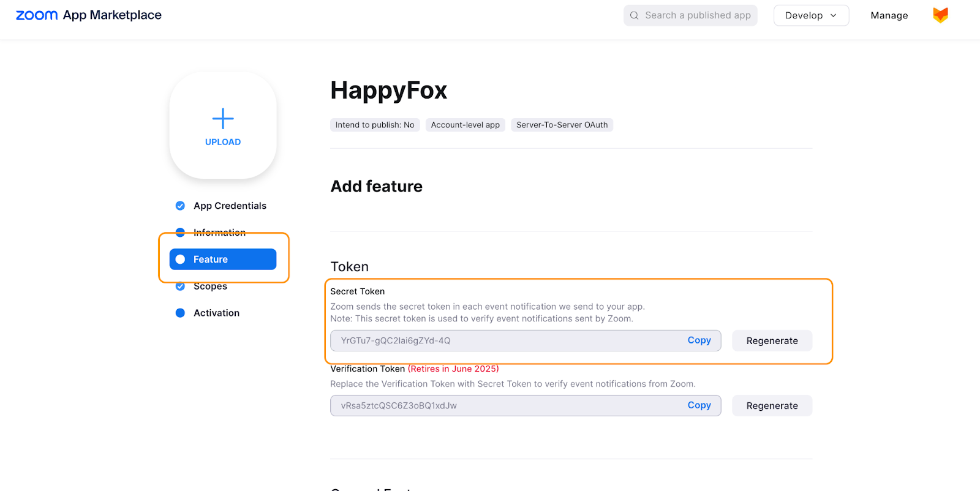Click the Token section heading
The height and width of the screenshot is (491, 980).
coord(350,267)
